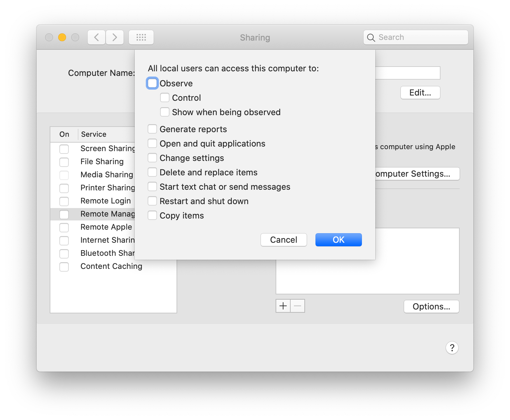This screenshot has width=510, height=420.
Task: Click the search magnifier icon
Action: [371, 37]
